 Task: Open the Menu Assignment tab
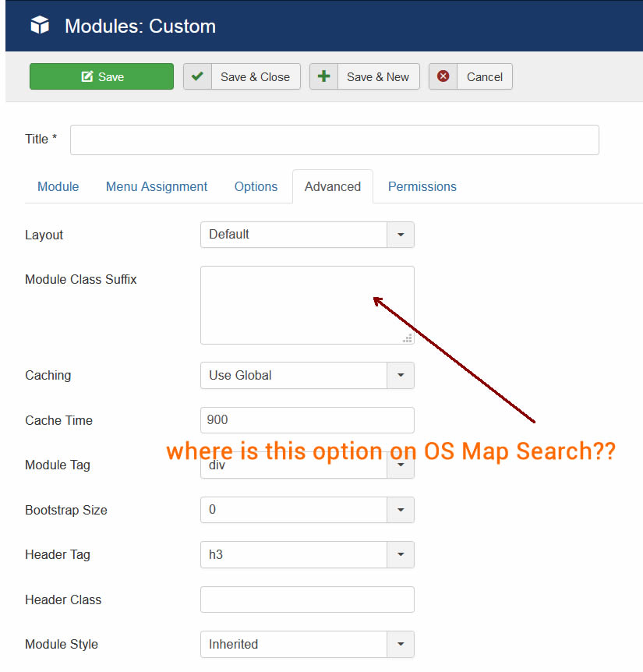coord(157,186)
